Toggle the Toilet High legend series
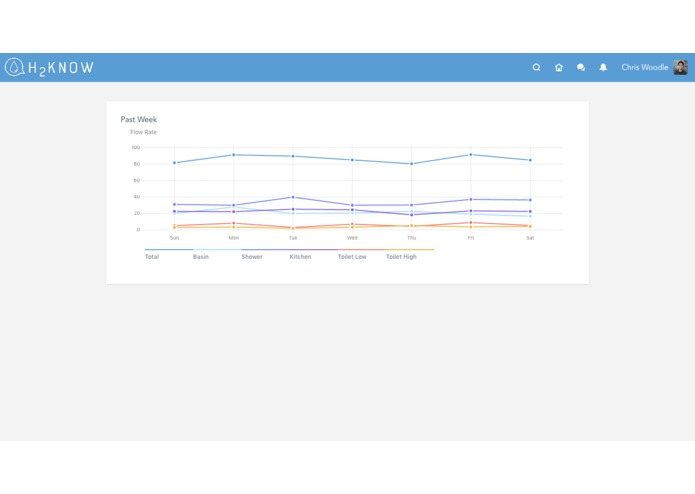Image resolution: width=695 pixels, height=494 pixels. (401, 257)
